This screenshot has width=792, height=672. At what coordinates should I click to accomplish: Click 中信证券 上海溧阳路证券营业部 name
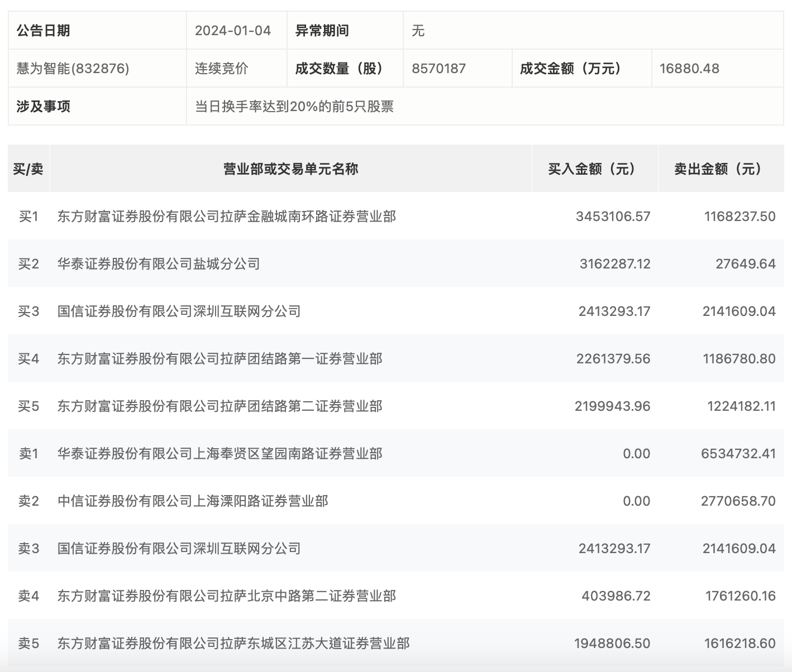(x=193, y=501)
